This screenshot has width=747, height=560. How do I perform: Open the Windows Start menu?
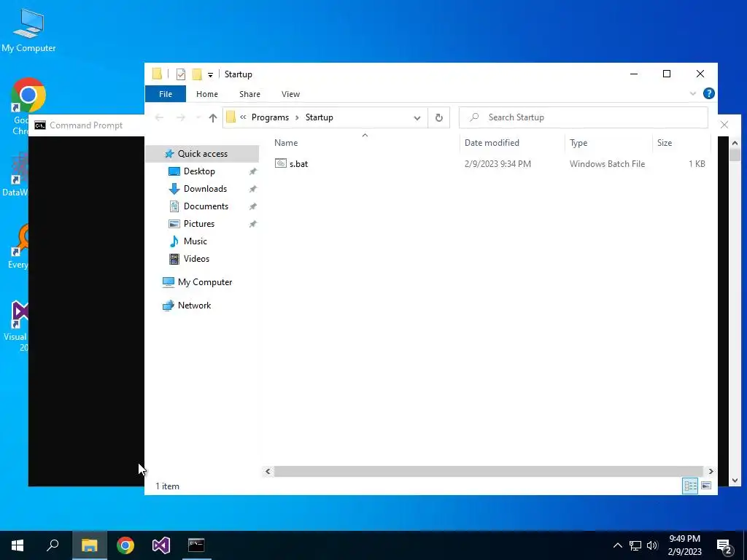pyautogui.click(x=18, y=545)
